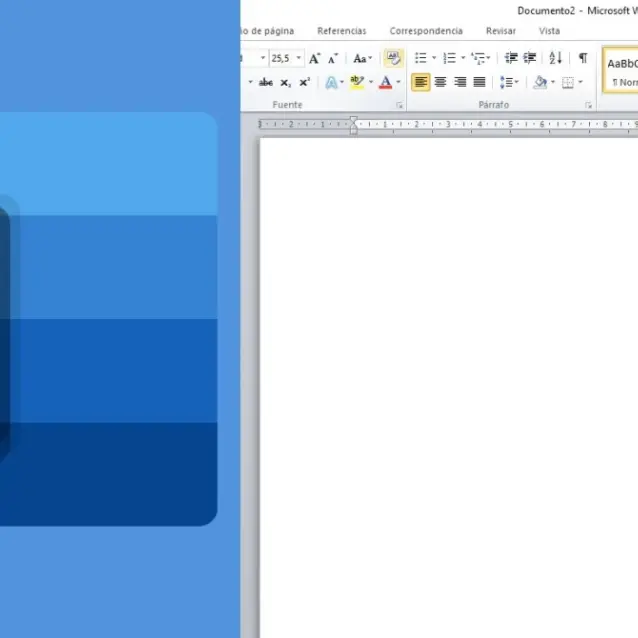This screenshot has height=638, width=638.
Task: Apply the red font color
Action: pos(385,83)
